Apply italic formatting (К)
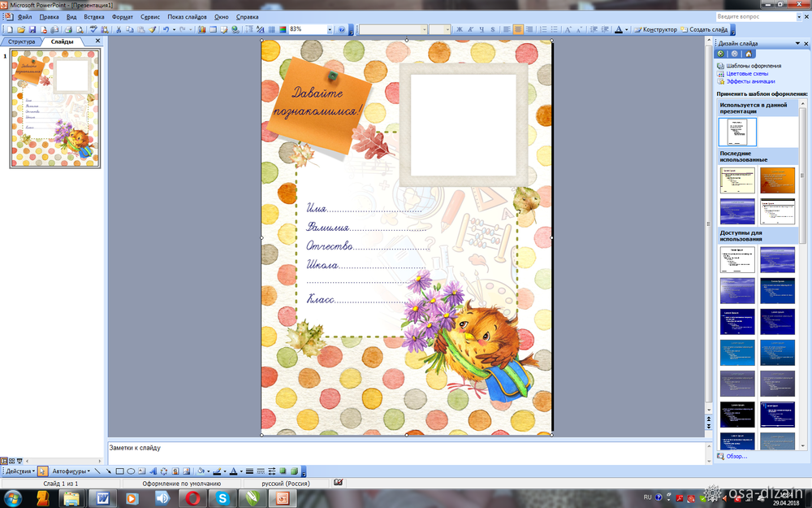Viewport: 812px width, 508px height. (470, 29)
